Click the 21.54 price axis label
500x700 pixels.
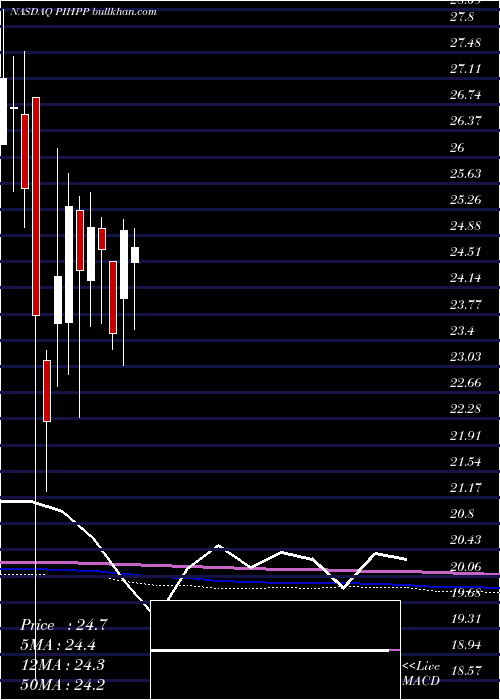click(x=465, y=462)
